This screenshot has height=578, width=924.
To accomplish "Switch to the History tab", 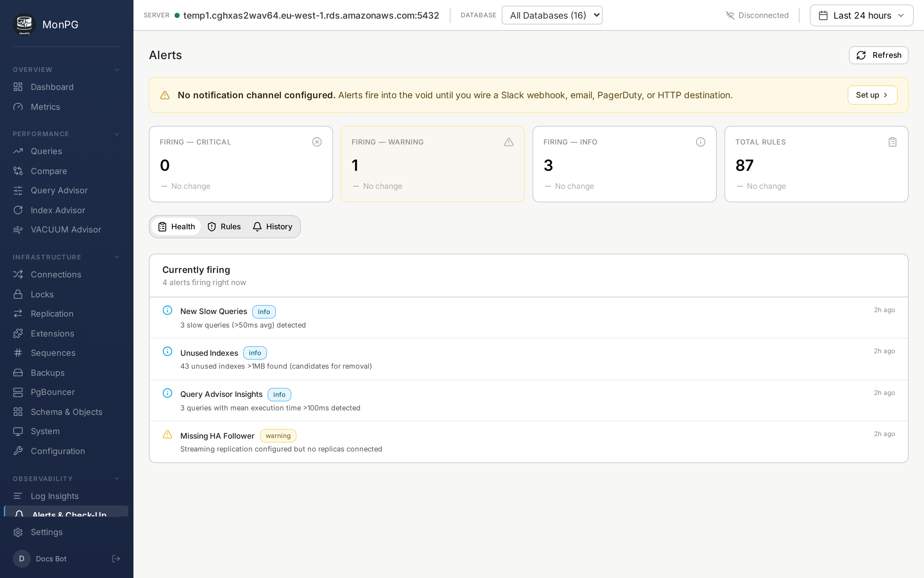I will point(273,226).
